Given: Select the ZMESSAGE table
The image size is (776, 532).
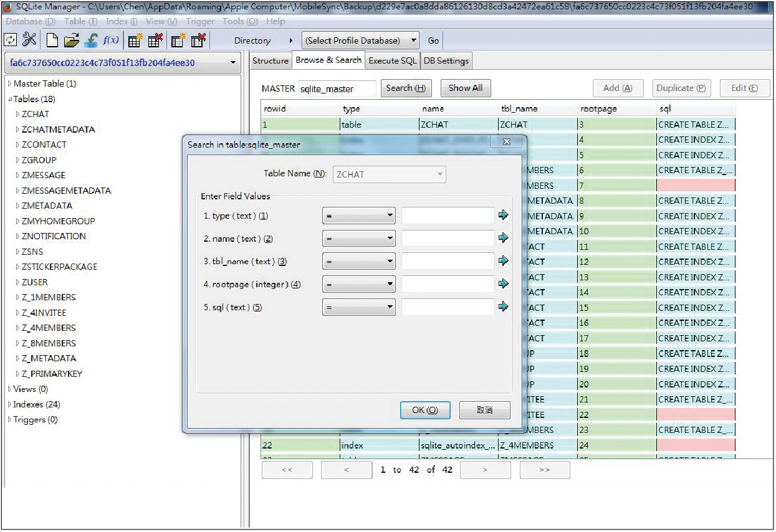Looking at the screenshot, I should 43,175.
